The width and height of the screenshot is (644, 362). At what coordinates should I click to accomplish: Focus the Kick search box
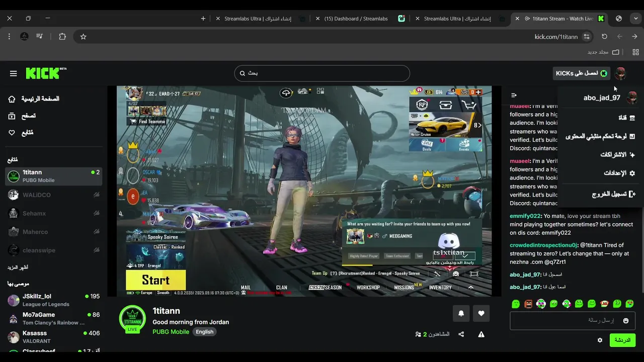point(322,73)
